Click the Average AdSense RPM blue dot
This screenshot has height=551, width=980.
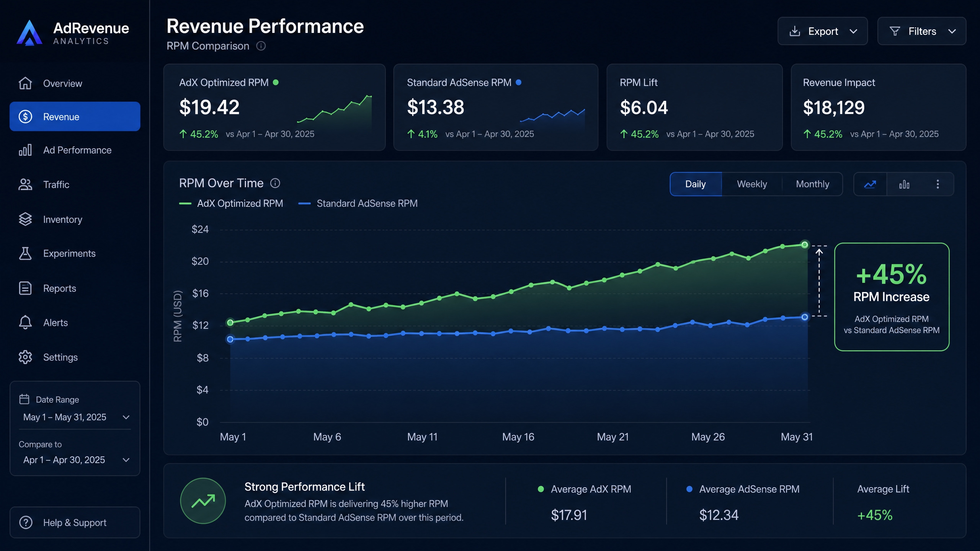coord(689,489)
